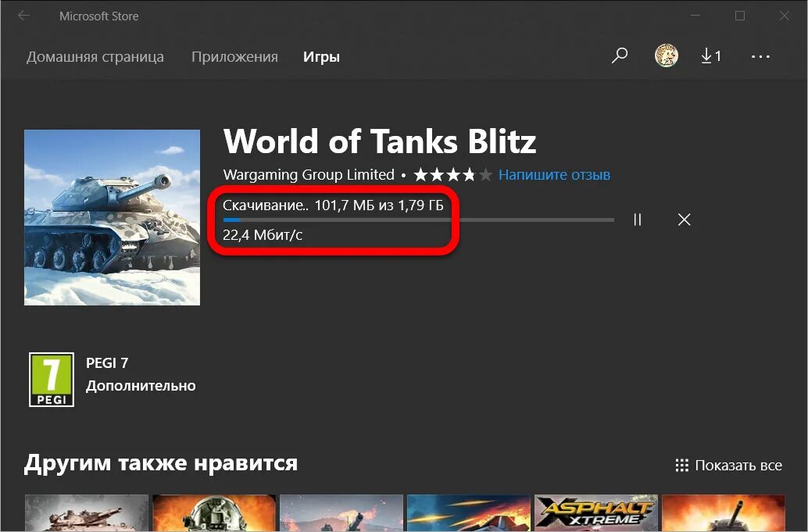Image resolution: width=808 pixels, height=532 pixels.
Task: Open the Asphalt Xtreme game thumbnail
Action: click(x=596, y=513)
